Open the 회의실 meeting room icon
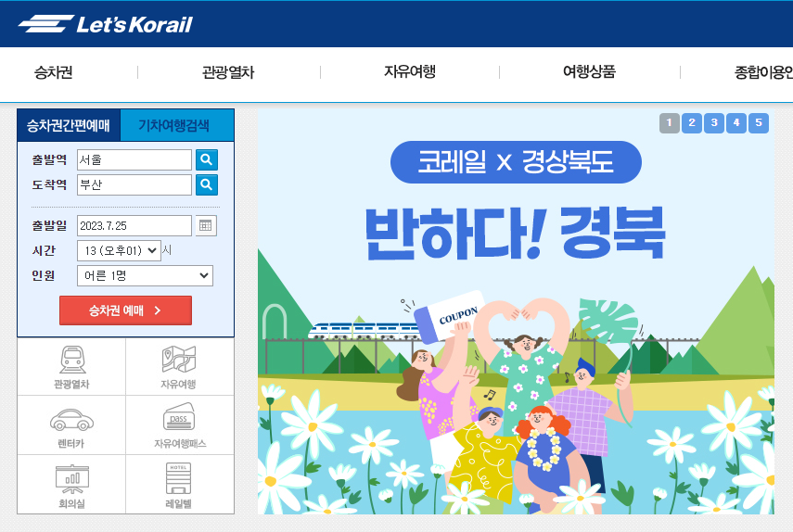This screenshot has height=532, width=793. [71, 485]
